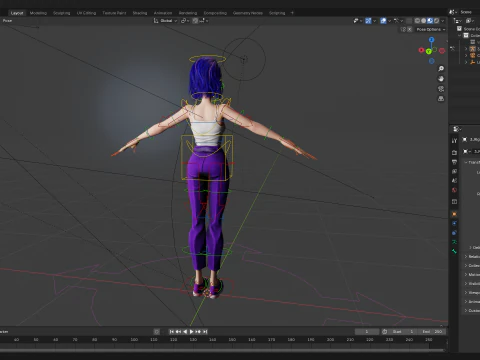Switch to Geometry Nodes workspace tab
Screen dimensions: 480x360
(248, 13)
